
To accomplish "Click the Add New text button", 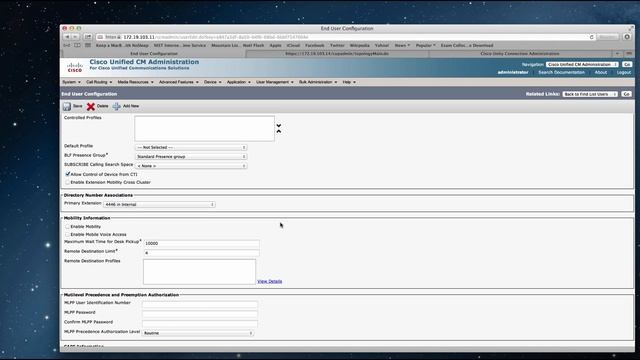I will click(x=131, y=106).
